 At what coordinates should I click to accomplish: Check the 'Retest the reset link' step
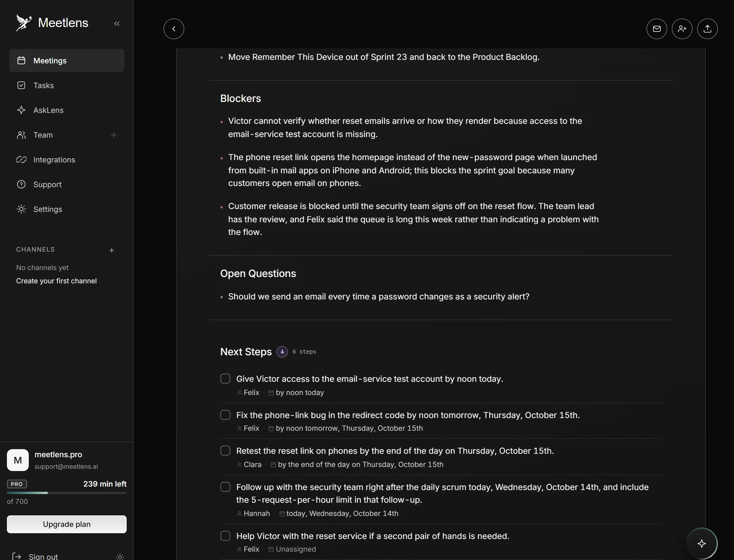(x=225, y=451)
